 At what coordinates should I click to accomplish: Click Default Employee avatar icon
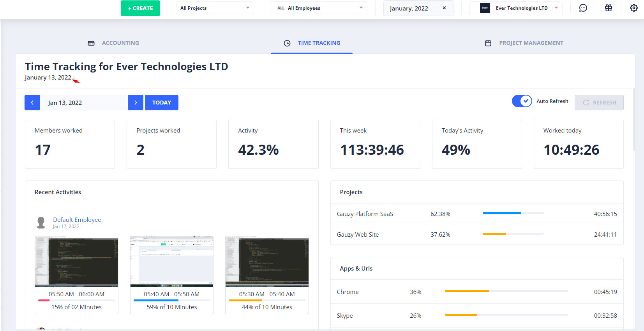point(41,223)
